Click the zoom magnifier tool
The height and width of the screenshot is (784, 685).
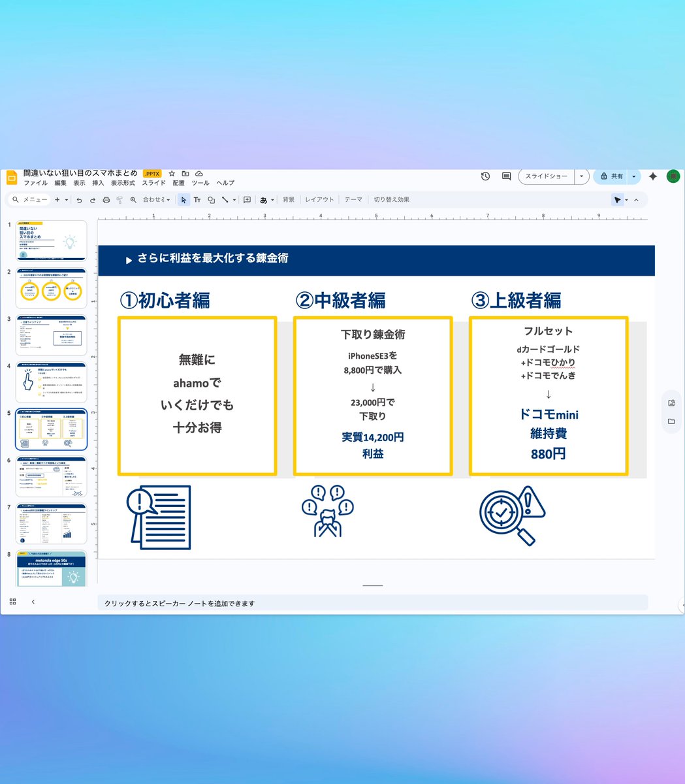point(133,200)
